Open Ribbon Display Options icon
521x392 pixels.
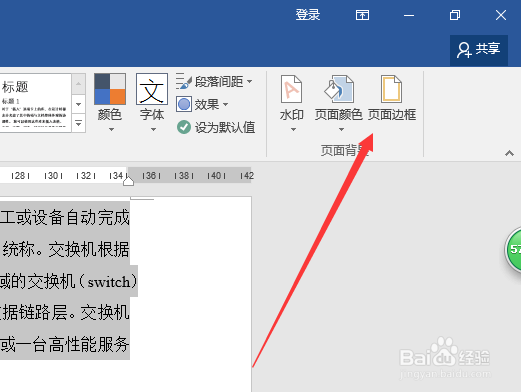pyautogui.click(x=362, y=15)
